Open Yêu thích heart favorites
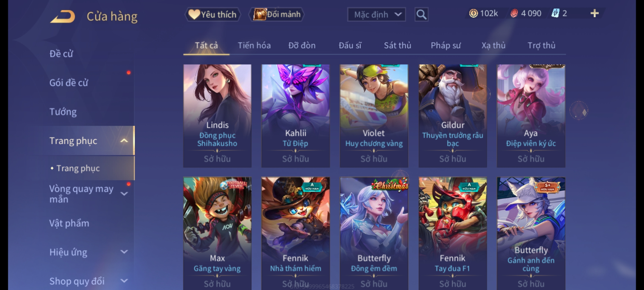Screen dimensions: 644x290 click(x=213, y=15)
